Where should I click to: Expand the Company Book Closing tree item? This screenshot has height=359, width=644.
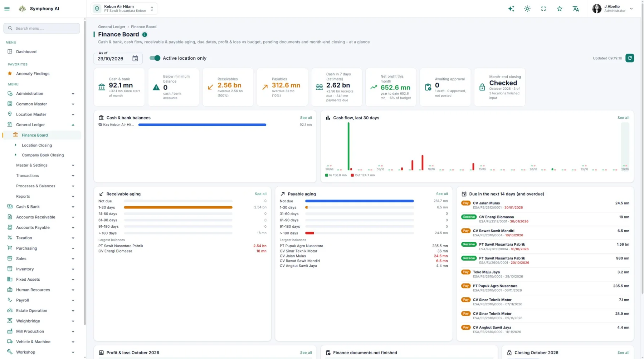pos(15,155)
